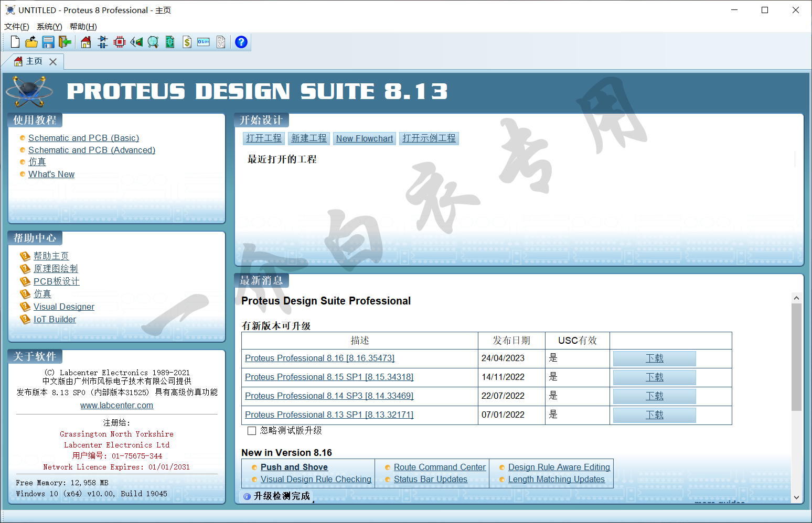Open the 系统(Y) menu
812x523 pixels.
pos(49,27)
